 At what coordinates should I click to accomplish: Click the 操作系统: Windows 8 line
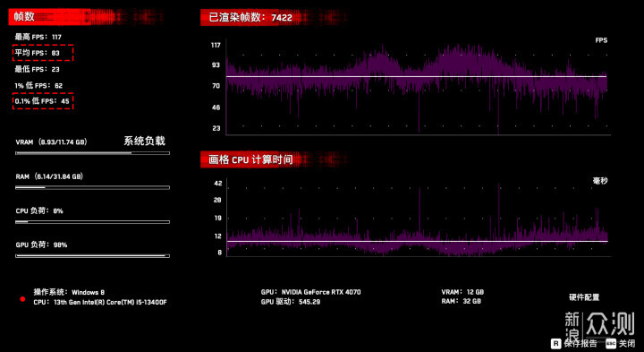69,292
